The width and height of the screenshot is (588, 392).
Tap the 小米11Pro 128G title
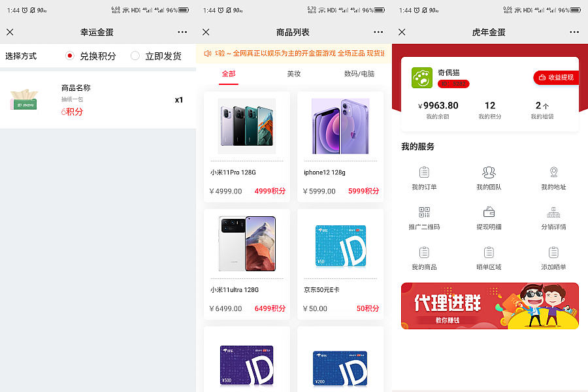pos(233,172)
